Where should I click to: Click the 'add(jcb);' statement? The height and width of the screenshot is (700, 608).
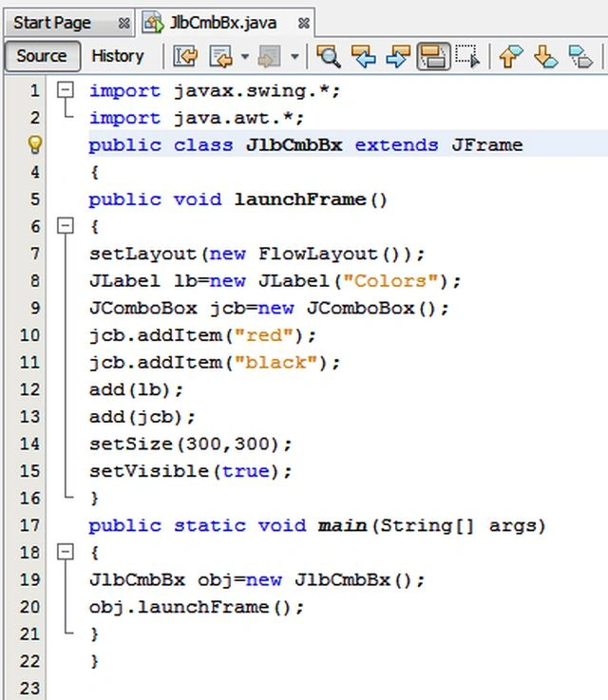[142, 417]
